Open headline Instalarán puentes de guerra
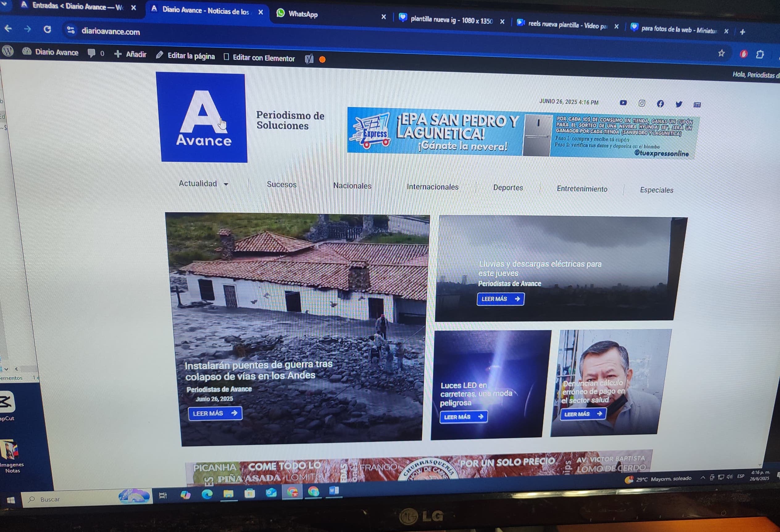Image resolution: width=780 pixels, height=532 pixels. point(258,370)
